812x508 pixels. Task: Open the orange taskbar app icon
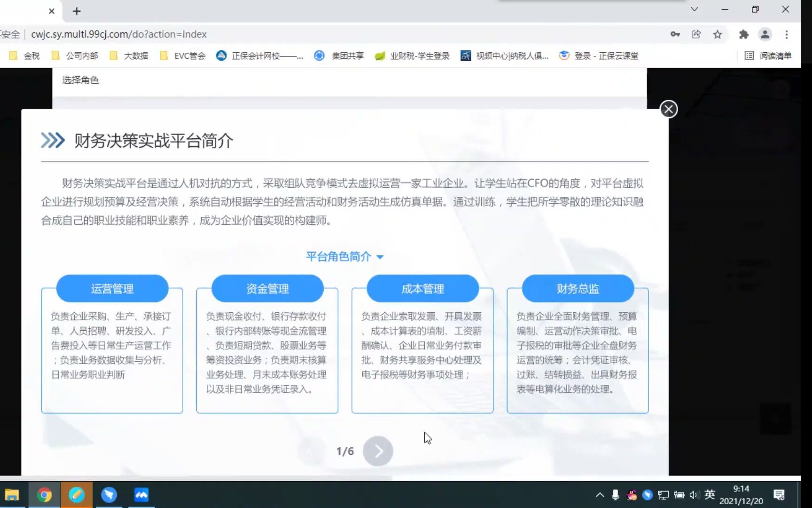pos(77,495)
